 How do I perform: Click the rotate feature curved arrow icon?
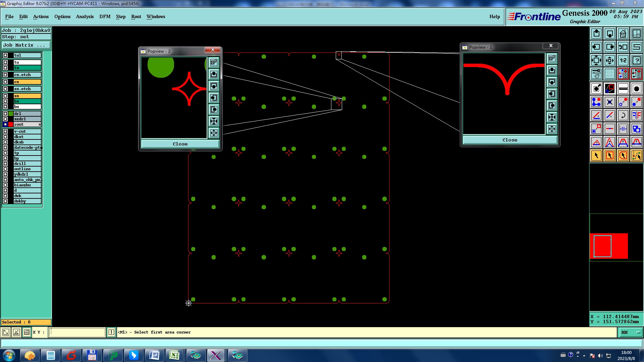coord(623,115)
